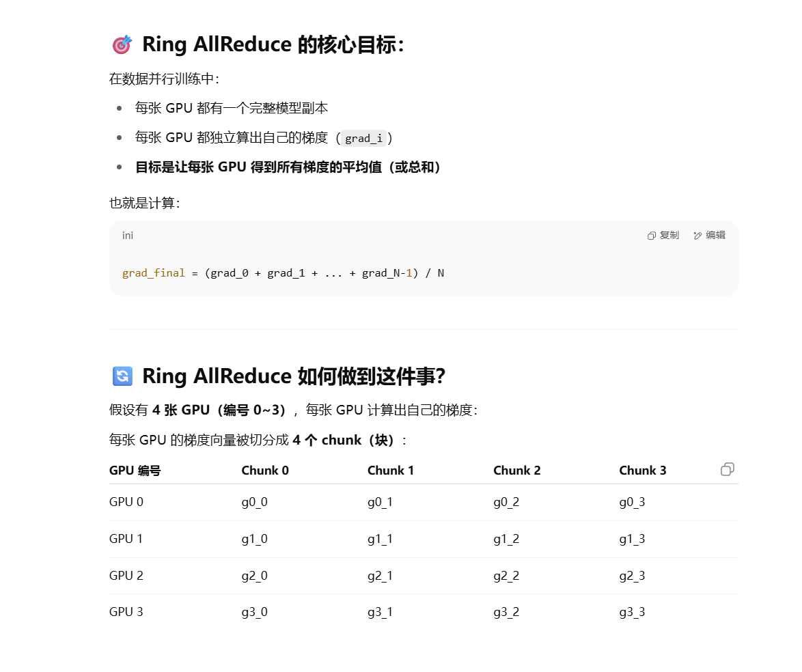Viewport: 802px width, 672px height.
Task: Select the 'GPU 0' row label
Action: pos(126,502)
